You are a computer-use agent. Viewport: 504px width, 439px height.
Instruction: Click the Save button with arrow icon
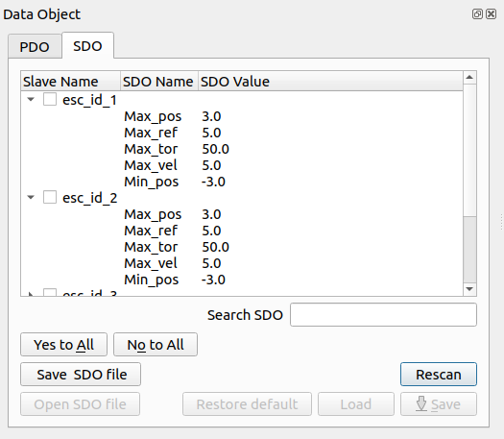[439, 404]
